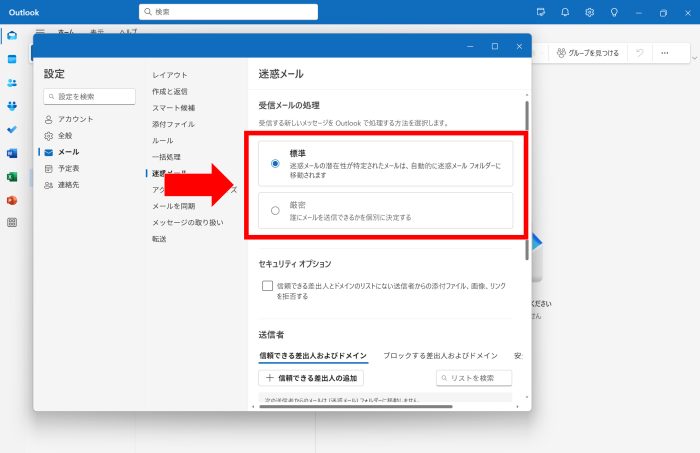Open the ルール settings menu item
This screenshot has height=453, width=700.
pyautogui.click(x=162, y=140)
